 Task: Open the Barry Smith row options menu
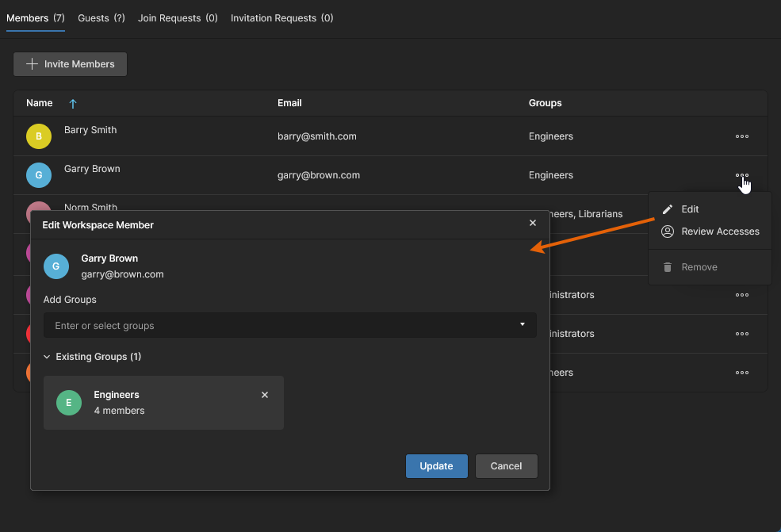coord(741,136)
